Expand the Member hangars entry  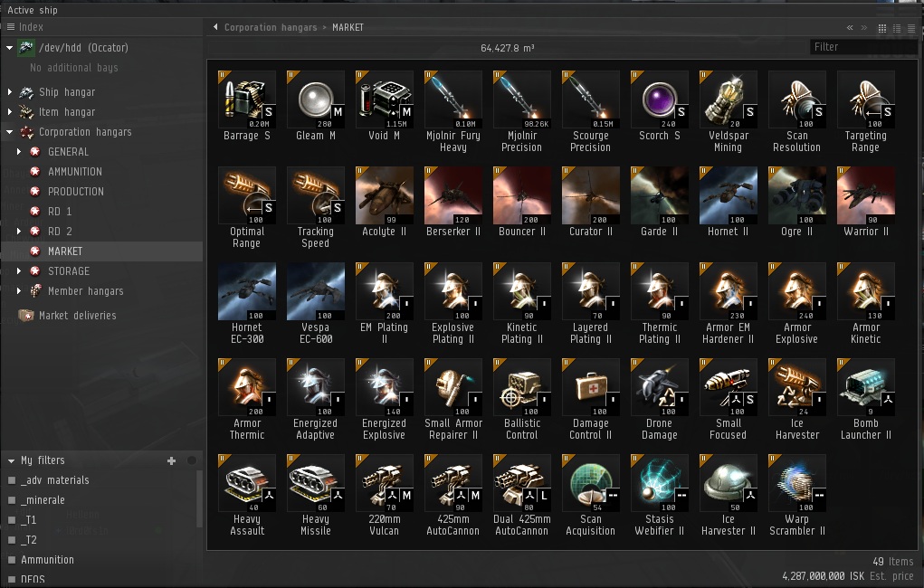19,291
